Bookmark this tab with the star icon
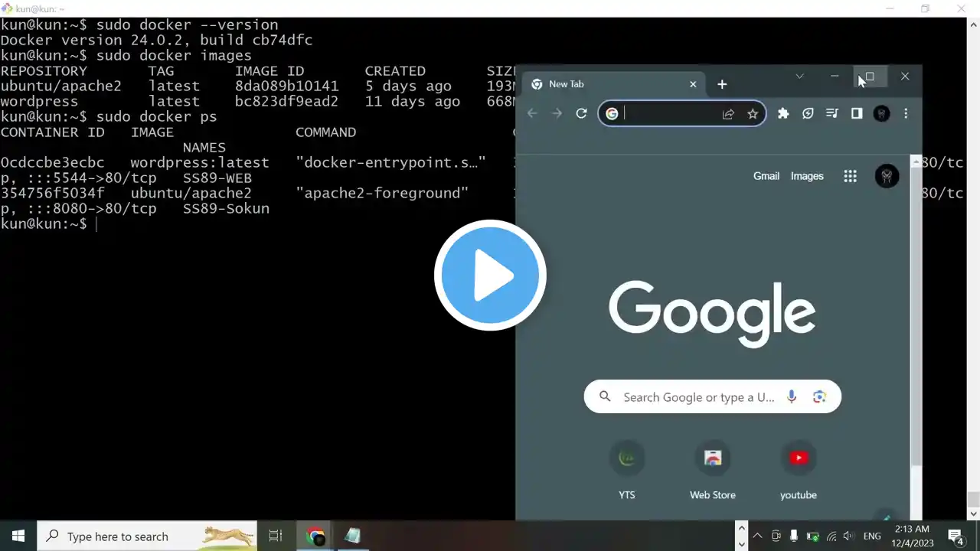980x551 pixels. click(753, 113)
